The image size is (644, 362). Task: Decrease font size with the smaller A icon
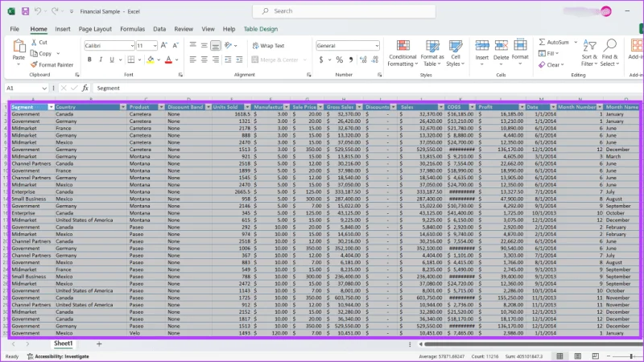coord(175,46)
